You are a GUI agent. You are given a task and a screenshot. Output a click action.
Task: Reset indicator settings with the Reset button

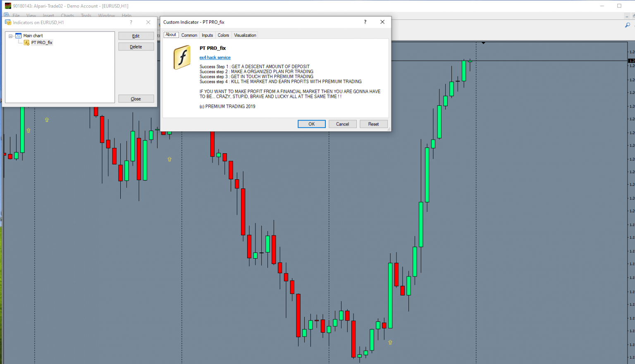pos(373,124)
